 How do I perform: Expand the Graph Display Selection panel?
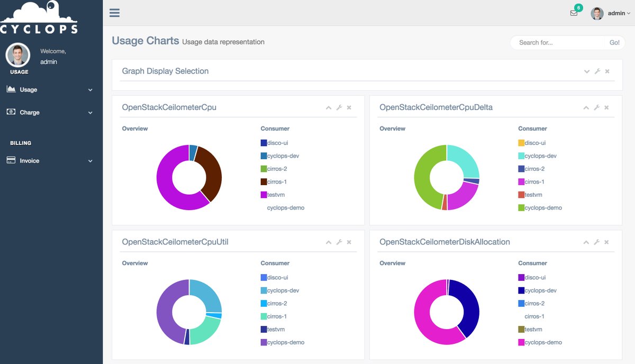tap(587, 71)
